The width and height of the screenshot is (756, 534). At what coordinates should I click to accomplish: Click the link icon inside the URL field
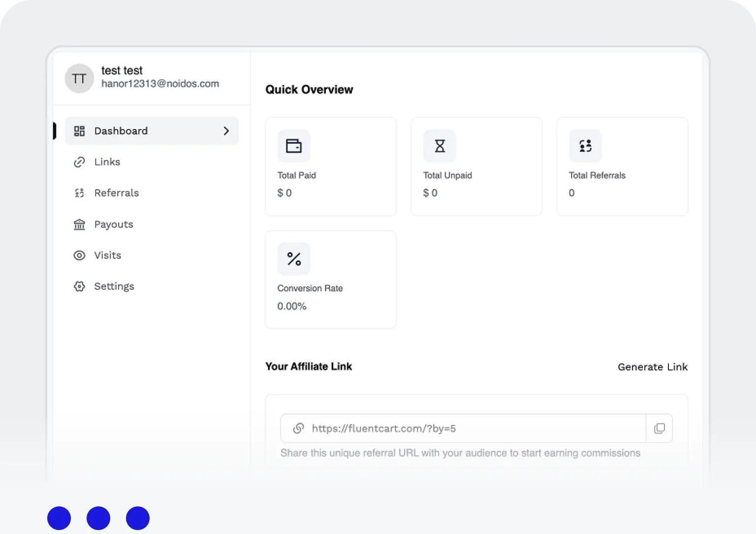click(x=299, y=428)
